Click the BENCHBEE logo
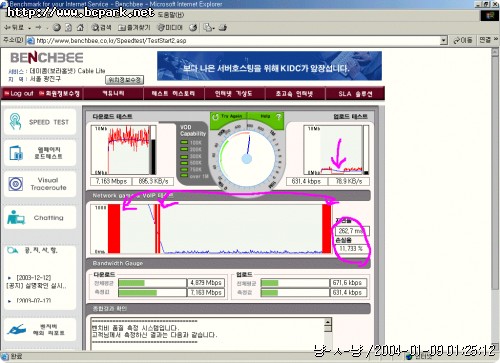The width and height of the screenshot is (500, 363). [47, 58]
